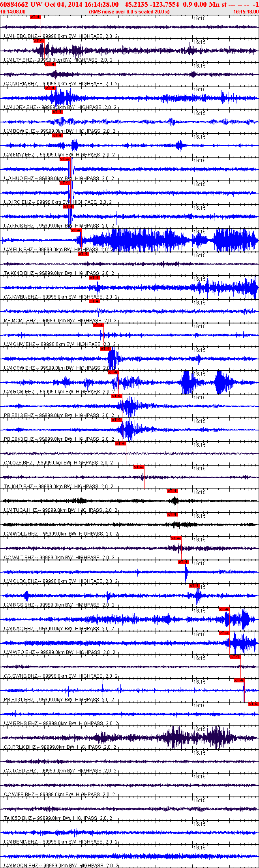This screenshot has height=868, width=259.
Task: Select the red pick flag on TA J04D trace
Action: (139, 467)
